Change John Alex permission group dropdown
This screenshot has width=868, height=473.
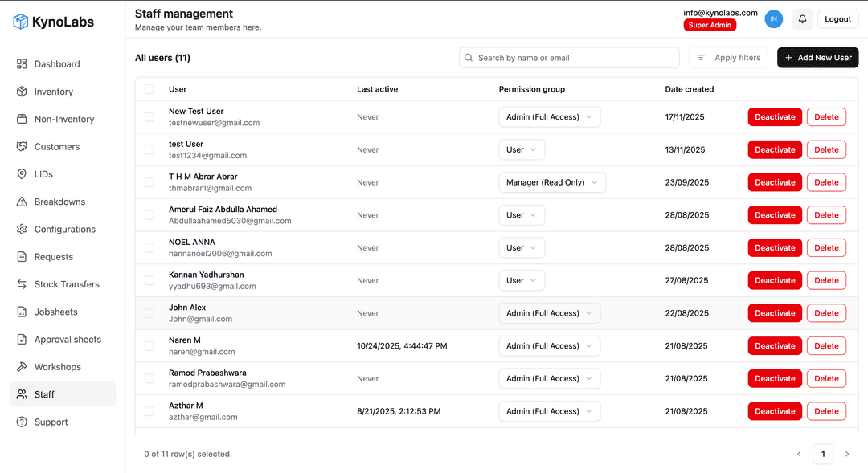click(550, 313)
